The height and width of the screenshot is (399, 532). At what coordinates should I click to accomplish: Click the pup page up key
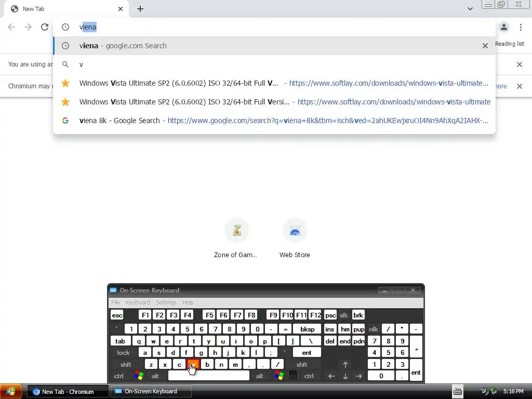point(358,329)
